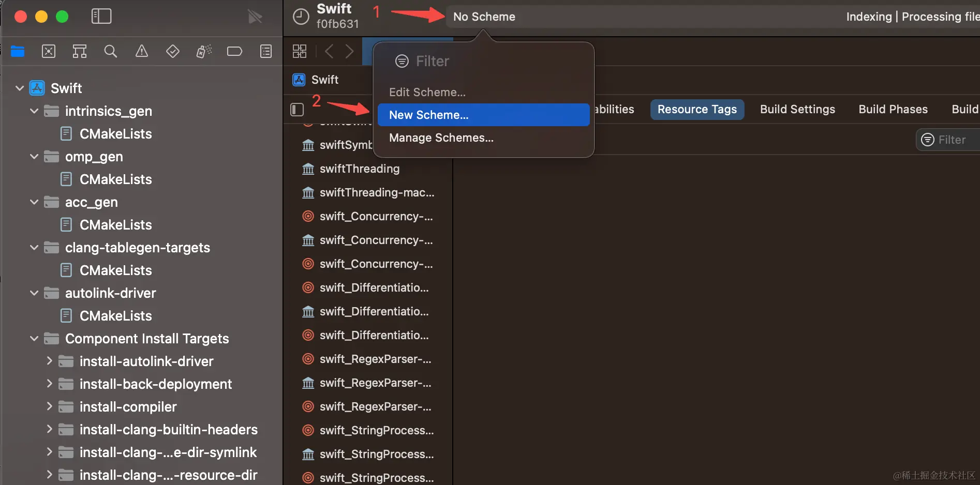Select CMakeLists under intrinsics_gen

(x=106, y=134)
